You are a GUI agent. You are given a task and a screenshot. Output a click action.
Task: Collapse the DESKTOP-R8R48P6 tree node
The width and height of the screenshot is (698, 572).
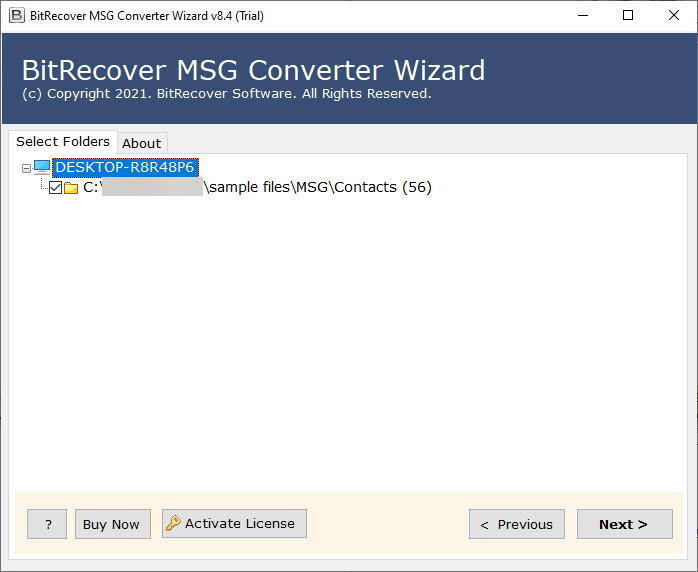click(26, 168)
